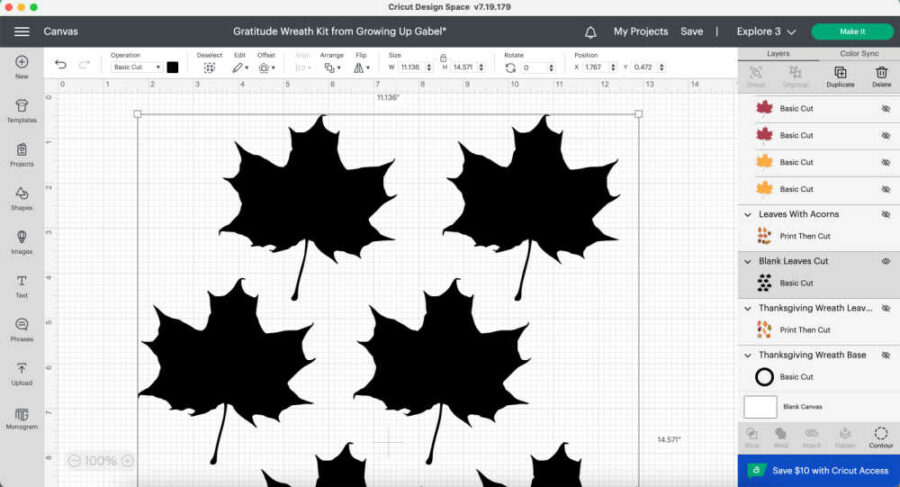Collapse the Blank Leaves Cut group
The height and width of the screenshot is (487, 900).
pyautogui.click(x=748, y=261)
